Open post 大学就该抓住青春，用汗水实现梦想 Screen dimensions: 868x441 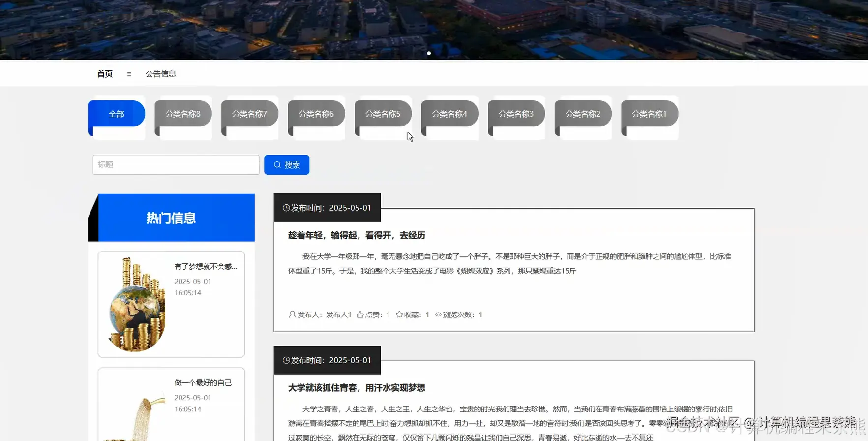(357, 388)
